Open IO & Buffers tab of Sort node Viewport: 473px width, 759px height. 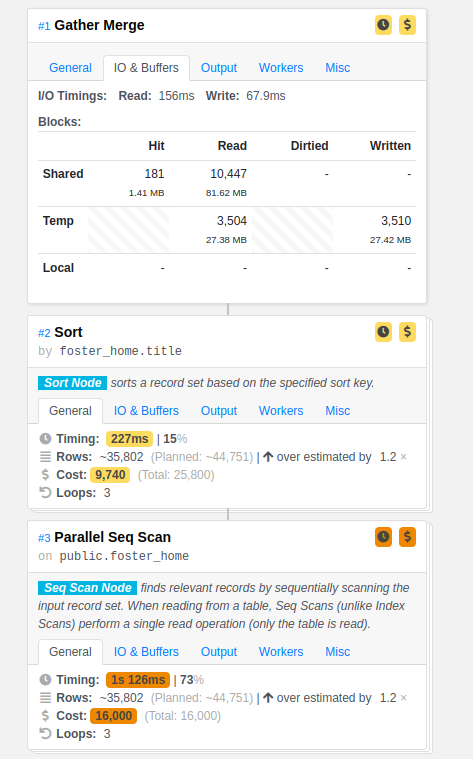(146, 411)
